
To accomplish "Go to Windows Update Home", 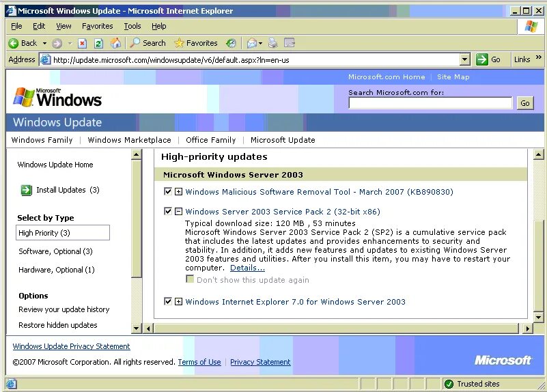I will [x=55, y=165].
